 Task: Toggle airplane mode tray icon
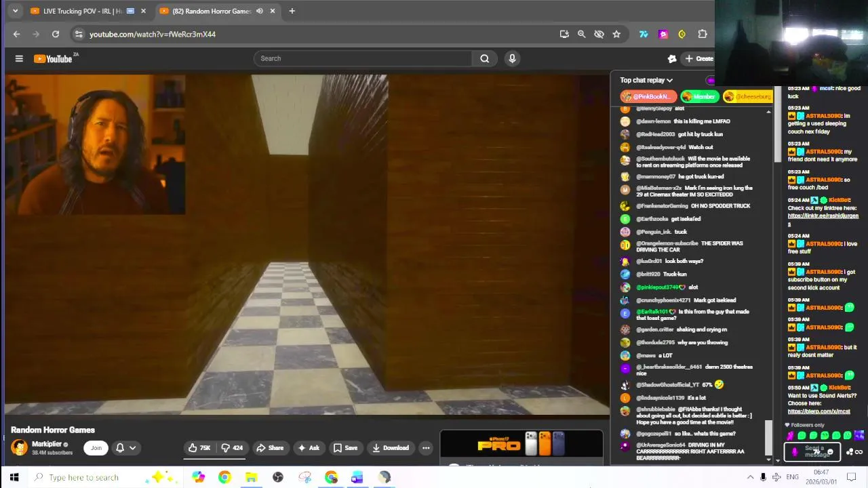click(x=776, y=477)
